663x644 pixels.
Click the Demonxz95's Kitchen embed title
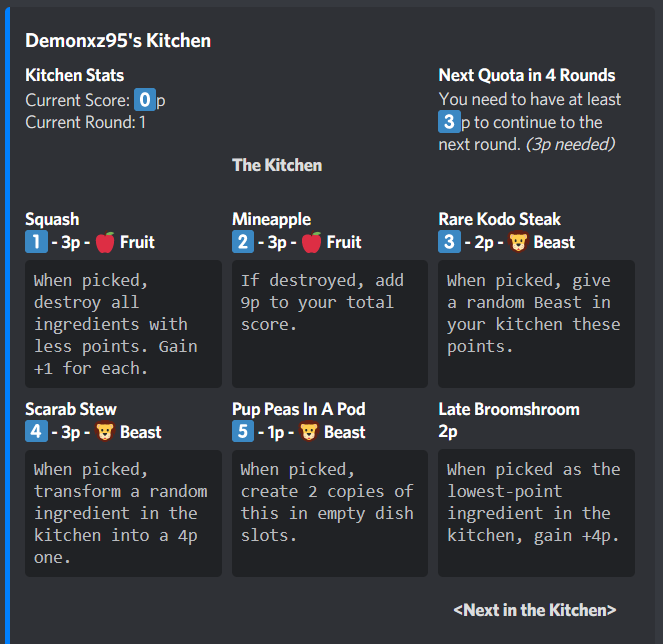coord(118,41)
